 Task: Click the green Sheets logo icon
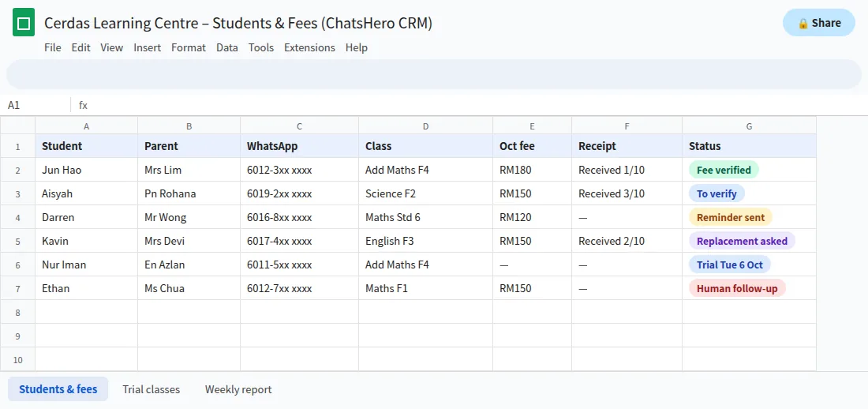click(24, 23)
